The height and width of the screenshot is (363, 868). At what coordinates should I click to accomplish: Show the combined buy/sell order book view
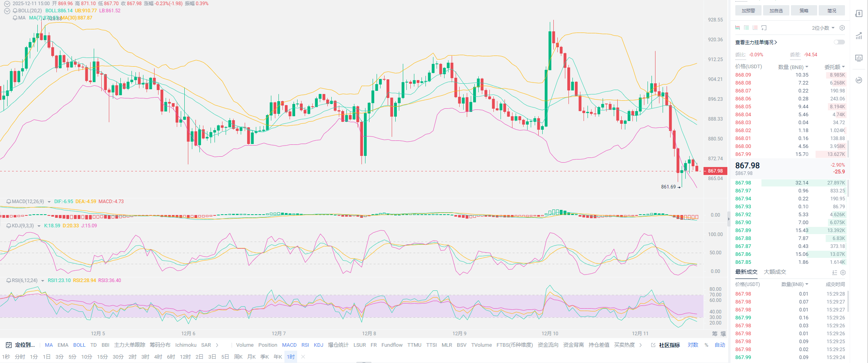pyautogui.click(x=738, y=28)
